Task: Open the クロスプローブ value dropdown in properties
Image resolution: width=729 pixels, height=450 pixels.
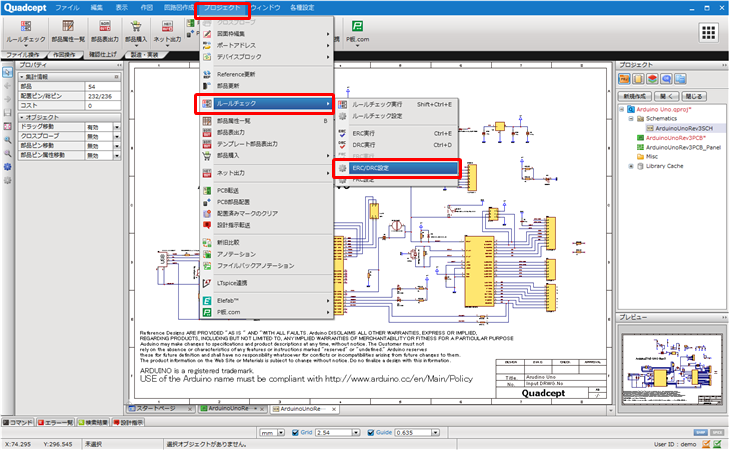Action: click(x=117, y=137)
